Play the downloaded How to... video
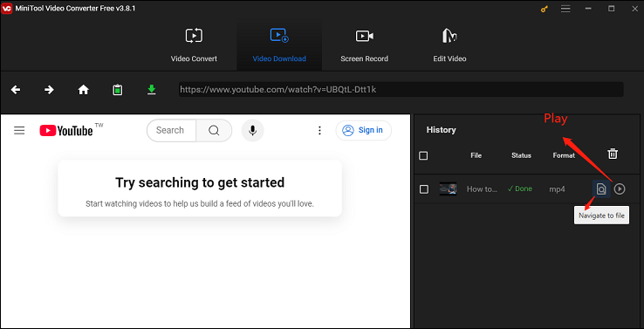 [x=620, y=189]
